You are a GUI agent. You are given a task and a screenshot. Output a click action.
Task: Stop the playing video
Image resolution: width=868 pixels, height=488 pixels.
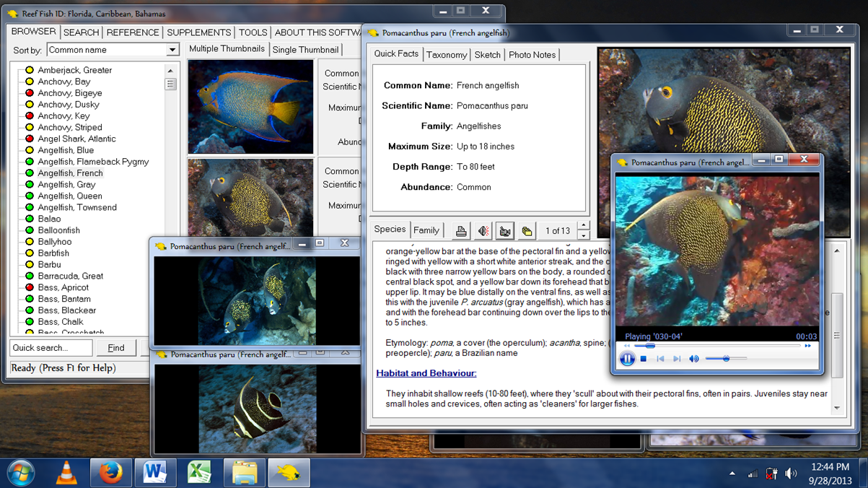(x=644, y=359)
